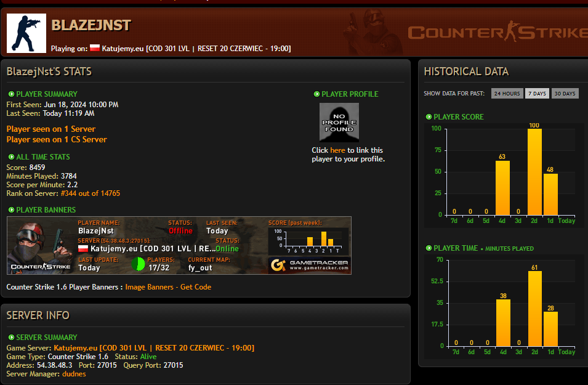This screenshot has width=588, height=385.
Task: Click 'Score: 8459' stat
Action: (25, 168)
